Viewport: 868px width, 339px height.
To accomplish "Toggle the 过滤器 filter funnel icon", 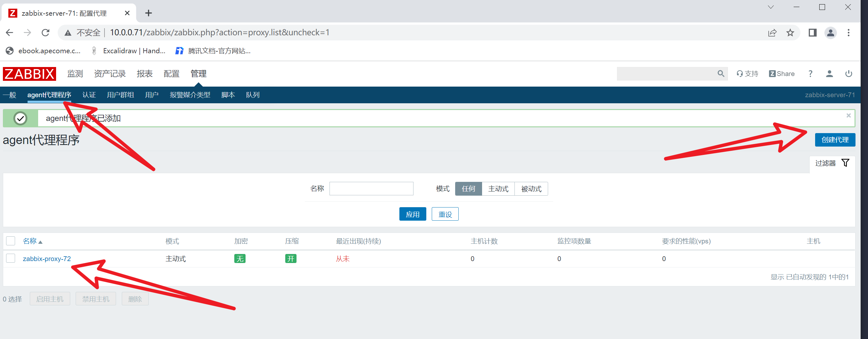I will pyautogui.click(x=846, y=163).
